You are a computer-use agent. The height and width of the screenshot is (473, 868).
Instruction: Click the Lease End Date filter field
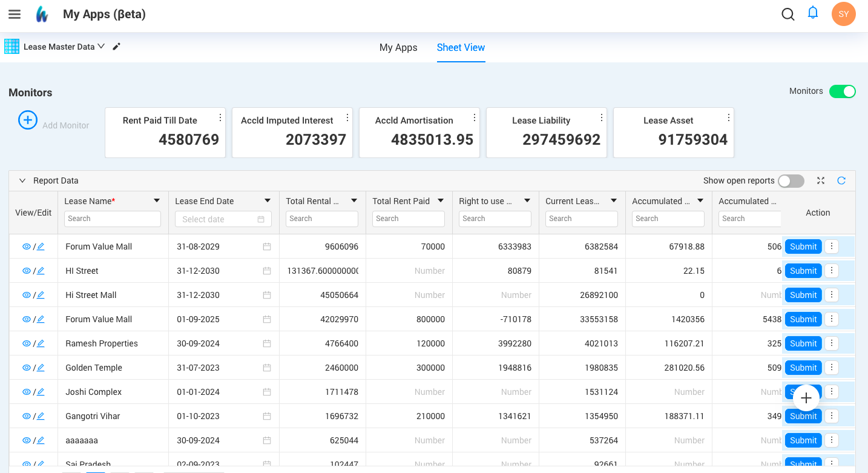[223, 219]
